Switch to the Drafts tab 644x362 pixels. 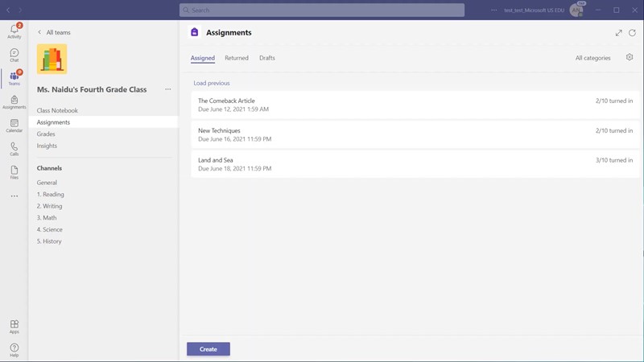coord(266,58)
